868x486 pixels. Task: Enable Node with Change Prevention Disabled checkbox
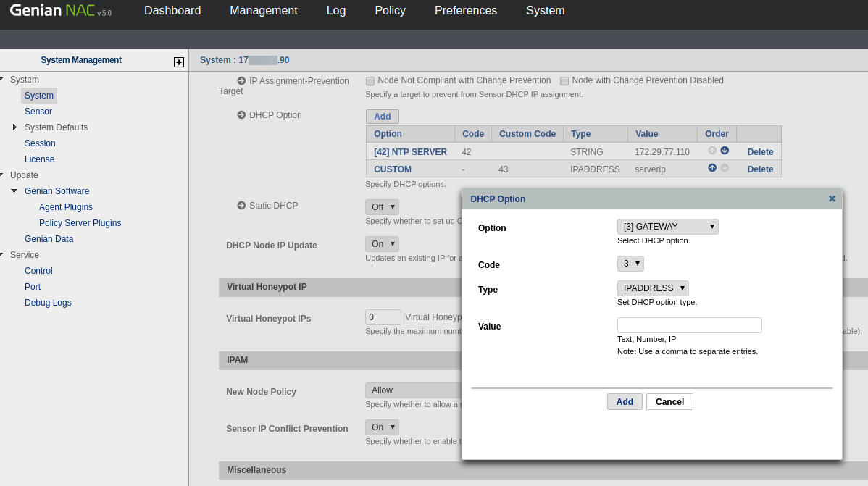point(564,81)
